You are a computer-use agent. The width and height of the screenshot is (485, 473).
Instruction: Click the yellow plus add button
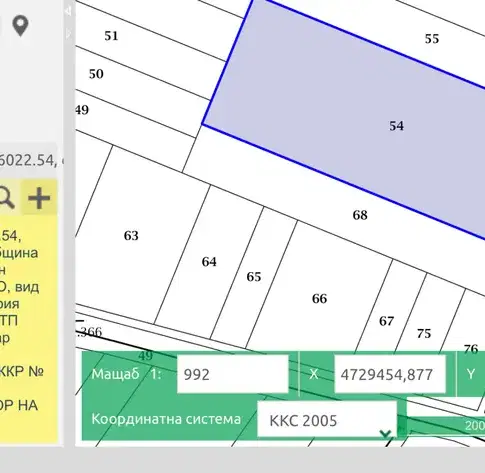point(39,198)
